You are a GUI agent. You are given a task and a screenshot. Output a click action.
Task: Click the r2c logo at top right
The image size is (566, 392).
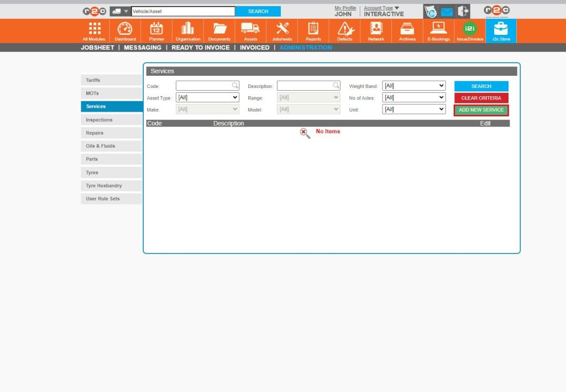497,11
